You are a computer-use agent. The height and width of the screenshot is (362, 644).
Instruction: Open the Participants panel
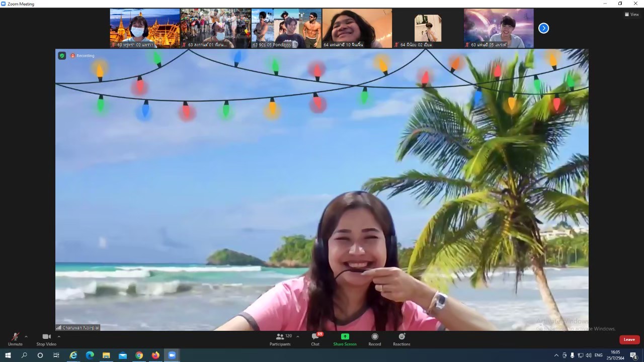[x=280, y=339]
